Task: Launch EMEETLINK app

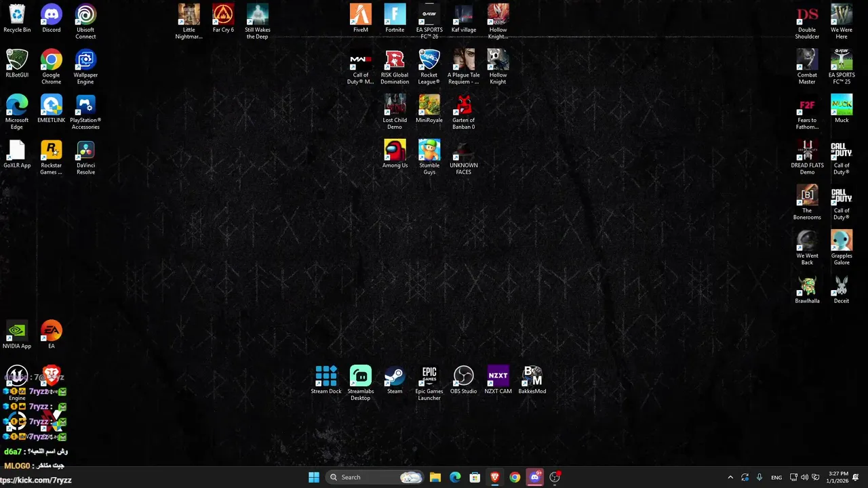Action: pos(52,109)
